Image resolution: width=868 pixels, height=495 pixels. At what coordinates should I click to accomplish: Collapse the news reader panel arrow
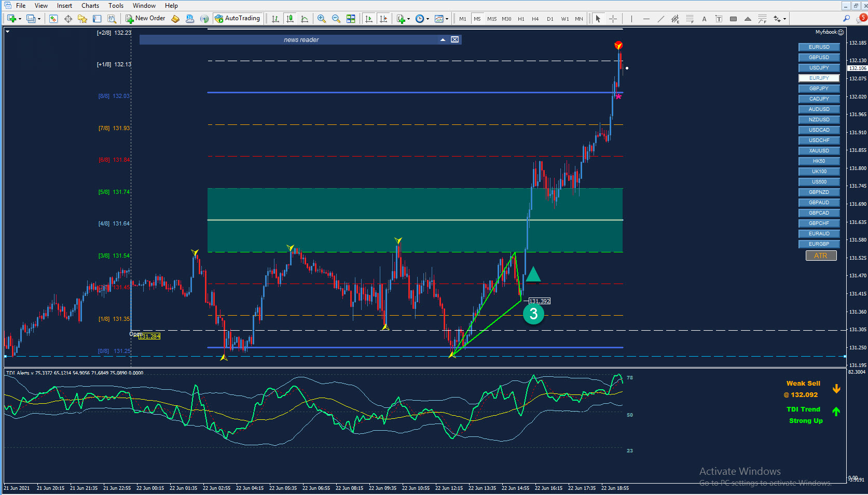coord(443,39)
